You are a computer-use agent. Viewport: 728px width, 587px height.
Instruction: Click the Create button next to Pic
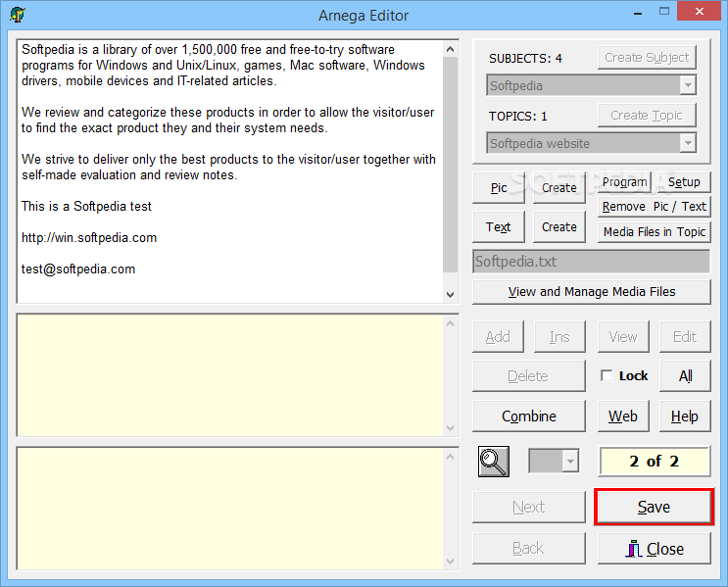[559, 187]
